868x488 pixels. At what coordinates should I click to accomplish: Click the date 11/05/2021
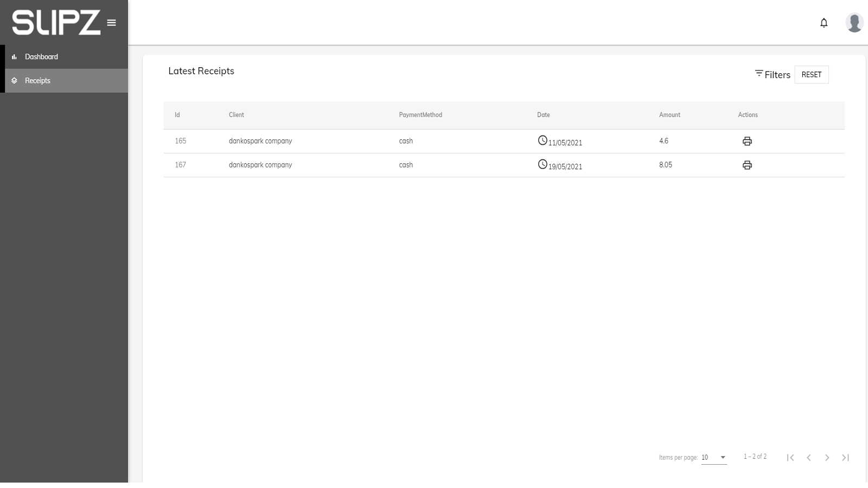click(x=565, y=143)
